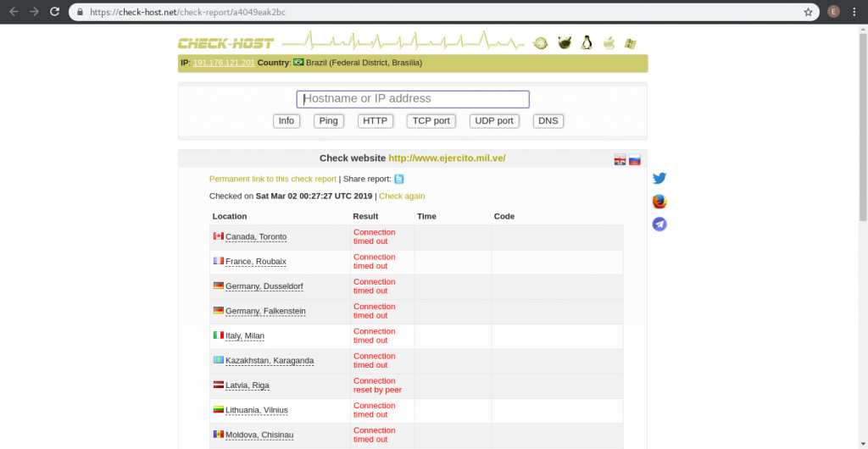Focus the Hostname or IP address field
Viewport: 868px width, 449px height.
[x=413, y=99]
